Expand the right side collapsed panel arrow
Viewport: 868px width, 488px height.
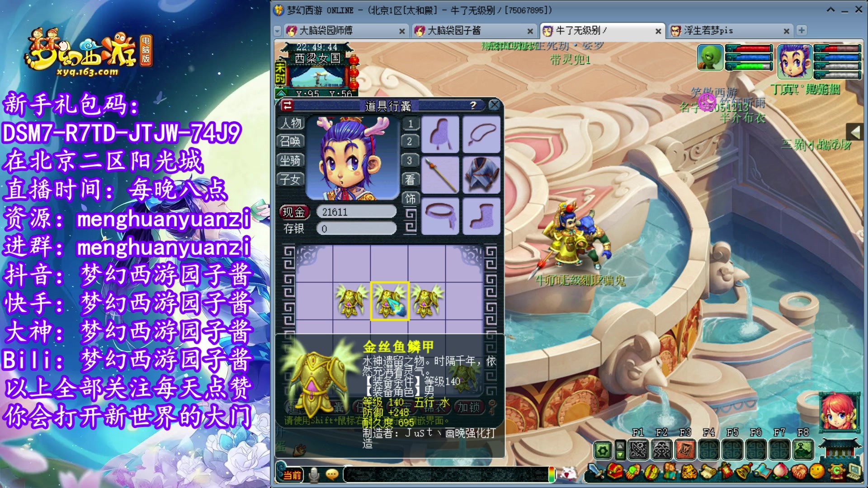coord(855,132)
